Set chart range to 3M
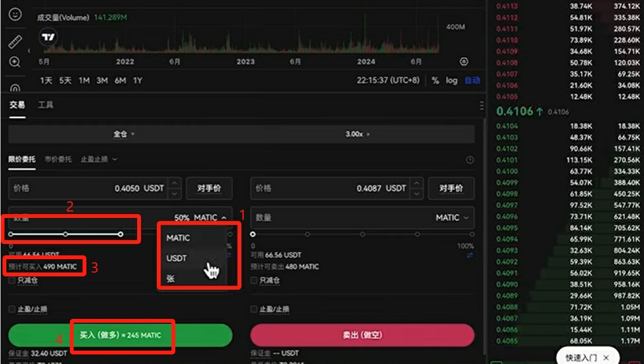 tap(102, 81)
